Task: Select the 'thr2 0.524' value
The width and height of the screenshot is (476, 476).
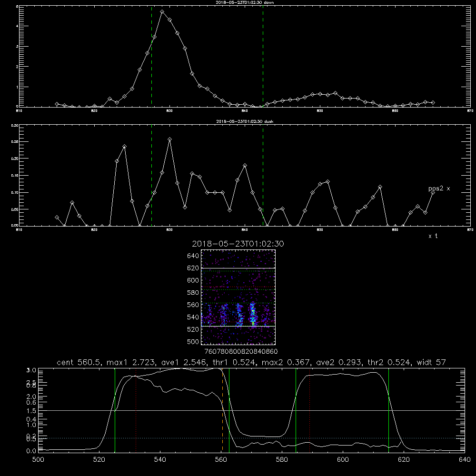Action: (x=390, y=362)
